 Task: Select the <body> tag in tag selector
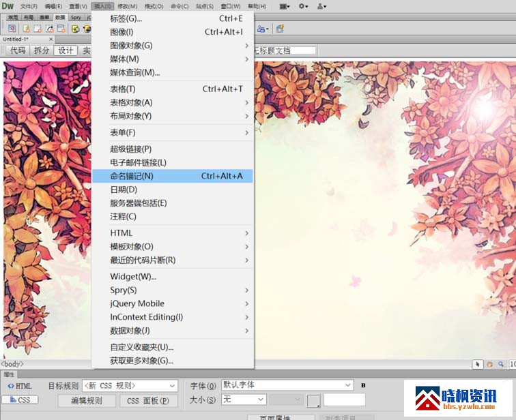[12, 364]
